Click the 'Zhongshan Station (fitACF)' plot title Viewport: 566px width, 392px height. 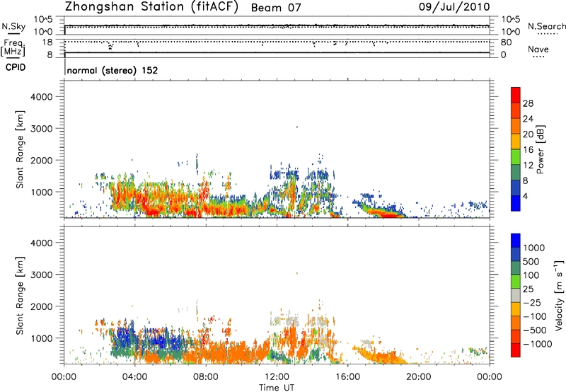pos(151,7)
